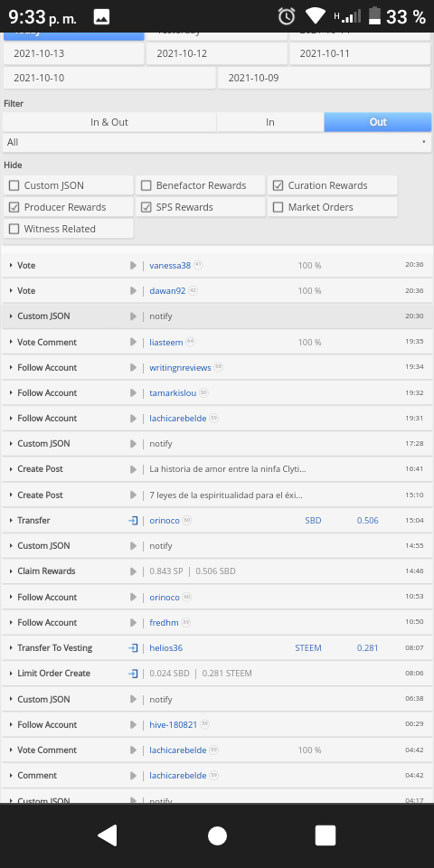Open the lachicarebelde link in Comment row

(178, 776)
